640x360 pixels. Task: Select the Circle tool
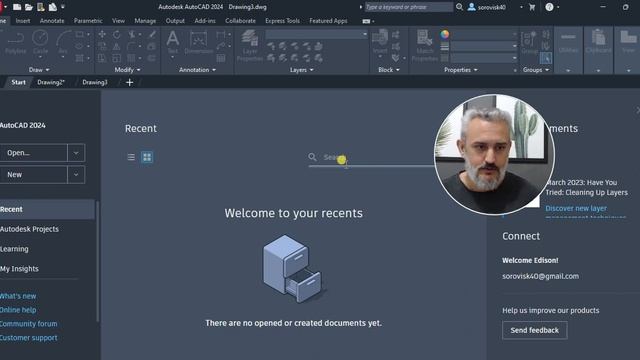(40, 43)
